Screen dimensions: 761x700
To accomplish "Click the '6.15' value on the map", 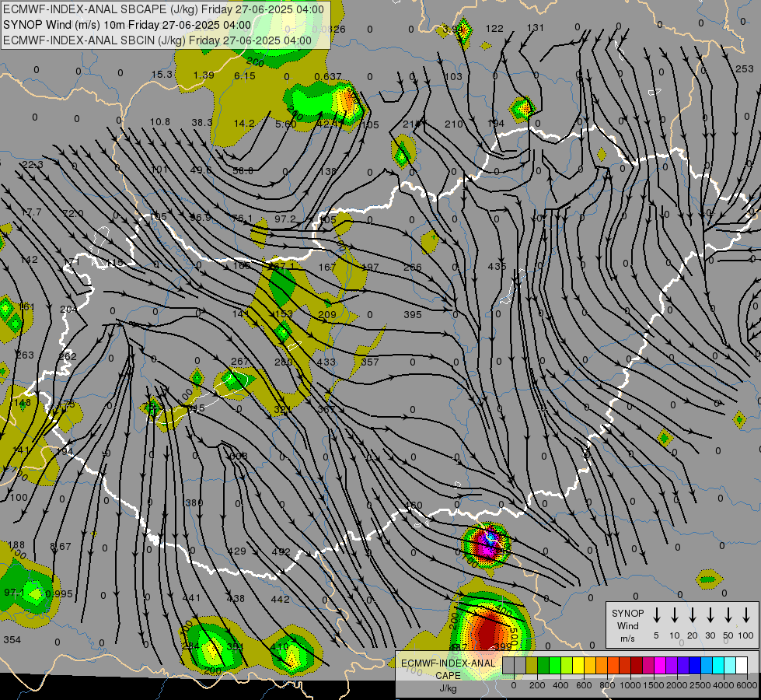I will (244, 75).
